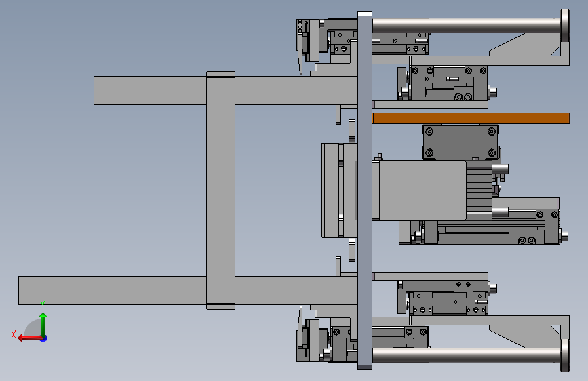Click the blue Z axis dot of triad
The image size is (588, 381).
44,338
